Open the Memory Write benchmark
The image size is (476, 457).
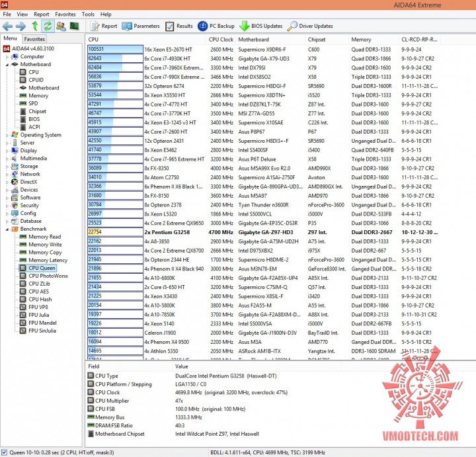[x=40, y=245]
